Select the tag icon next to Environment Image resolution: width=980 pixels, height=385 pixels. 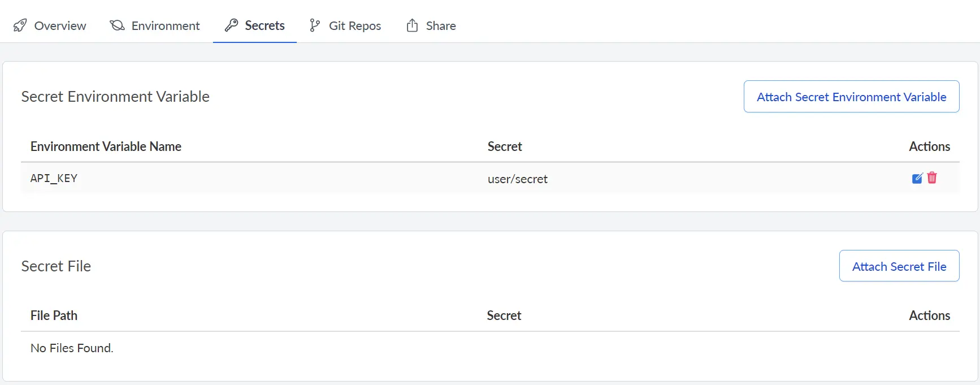116,25
